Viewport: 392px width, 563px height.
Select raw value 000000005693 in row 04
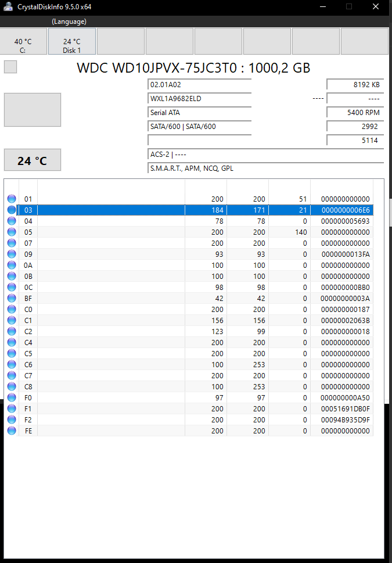[x=346, y=221]
